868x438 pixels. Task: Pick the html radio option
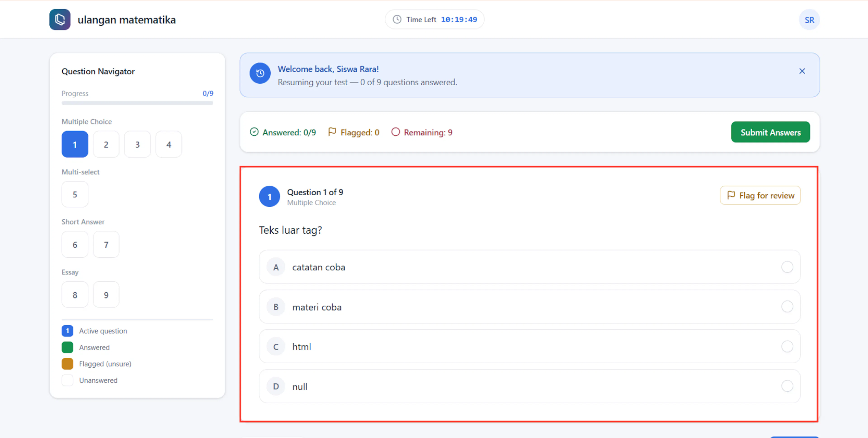coord(529,347)
